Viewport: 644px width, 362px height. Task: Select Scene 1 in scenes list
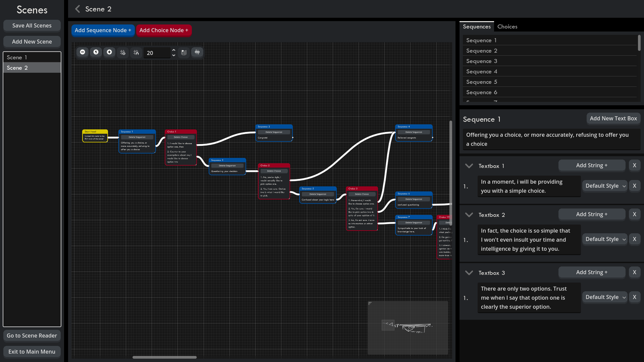[x=32, y=57]
